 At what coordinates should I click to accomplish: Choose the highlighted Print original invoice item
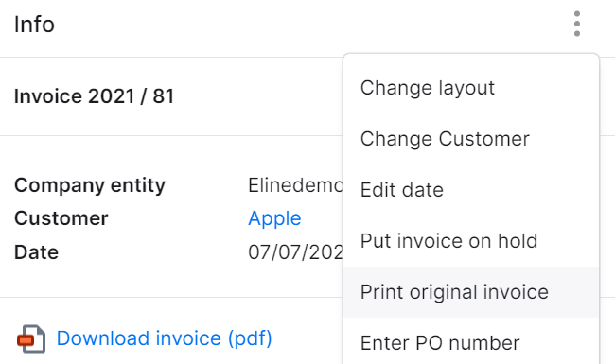click(471, 292)
